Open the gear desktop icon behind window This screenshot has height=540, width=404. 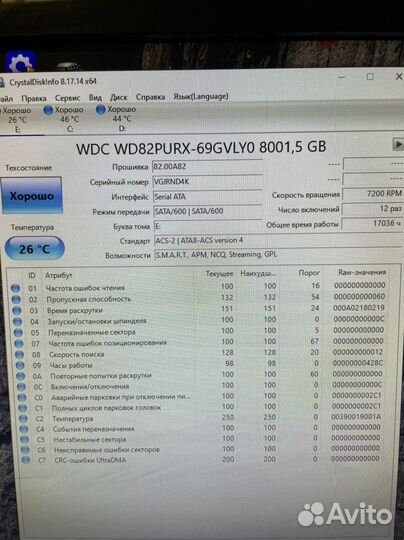pyautogui.click(x=21, y=62)
